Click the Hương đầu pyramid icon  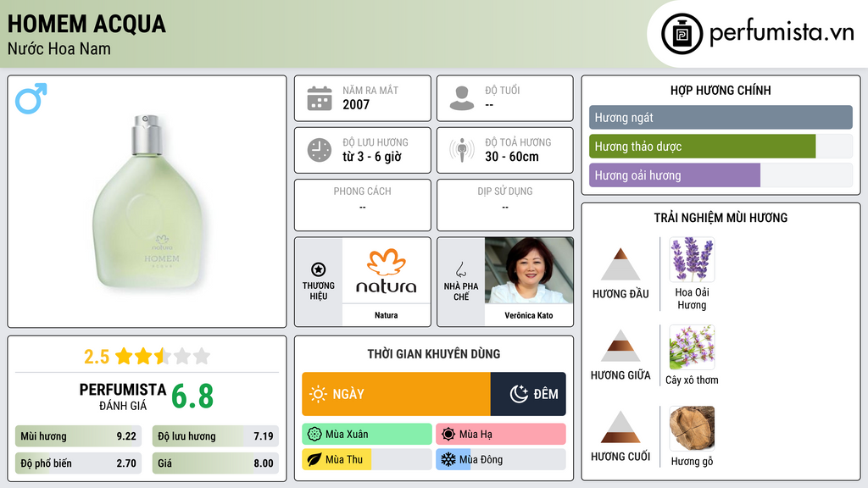(x=620, y=264)
